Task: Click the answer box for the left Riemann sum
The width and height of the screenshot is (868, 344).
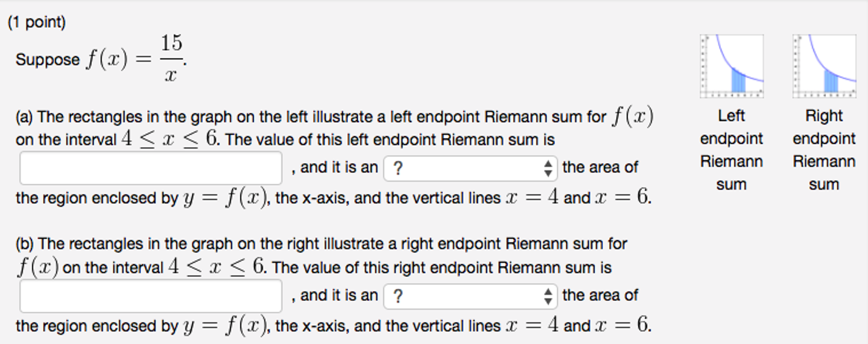Action: click(x=151, y=168)
